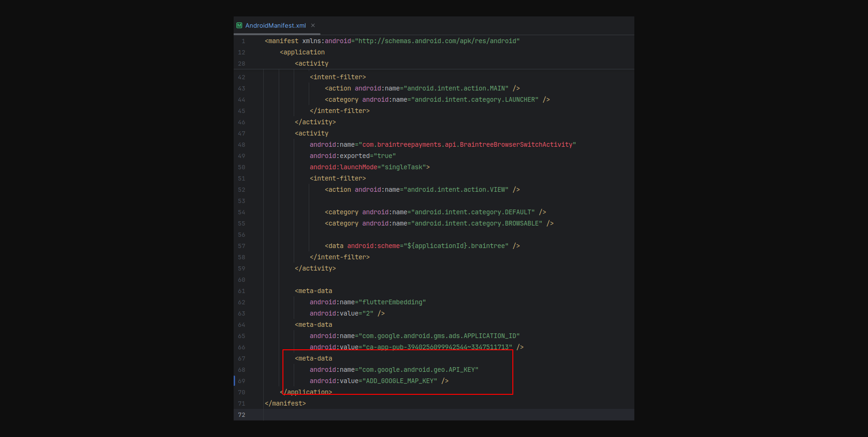Click <intent-filter> on line 51
Viewport: 868px width, 437px height.
pos(338,179)
